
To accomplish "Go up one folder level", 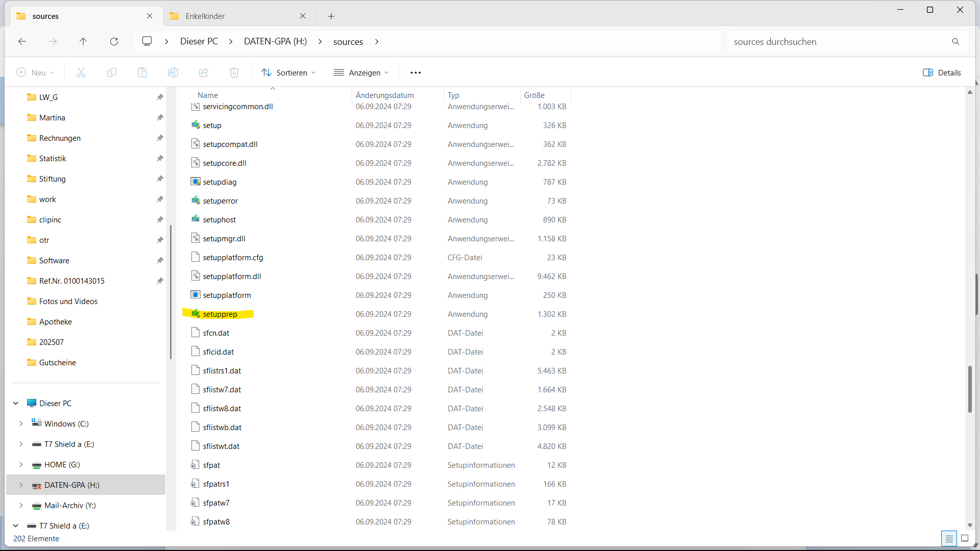I will pos(83,41).
